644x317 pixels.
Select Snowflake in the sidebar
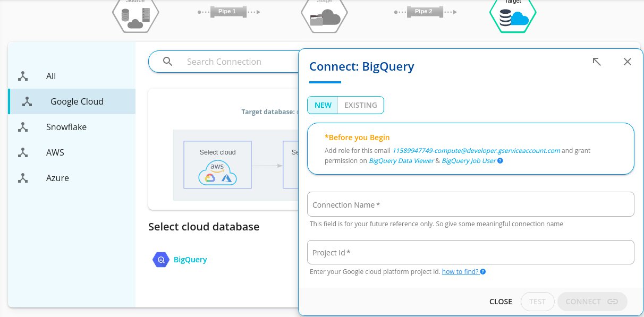72,127
